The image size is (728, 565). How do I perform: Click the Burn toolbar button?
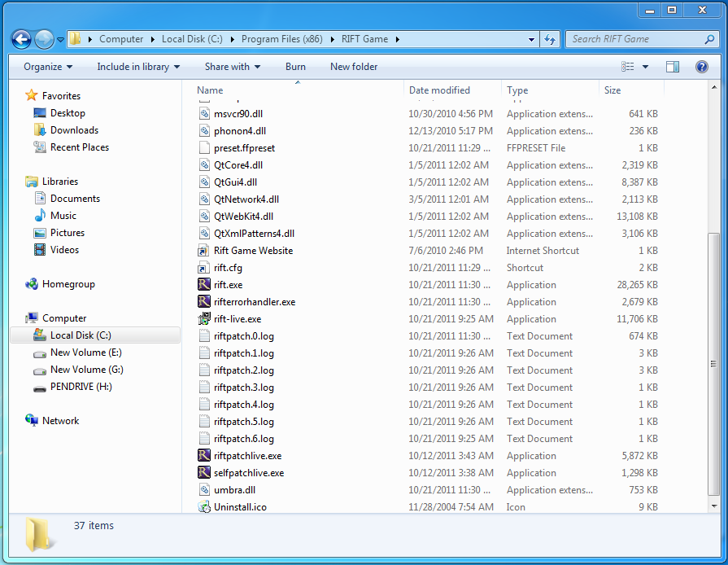coord(295,67)
